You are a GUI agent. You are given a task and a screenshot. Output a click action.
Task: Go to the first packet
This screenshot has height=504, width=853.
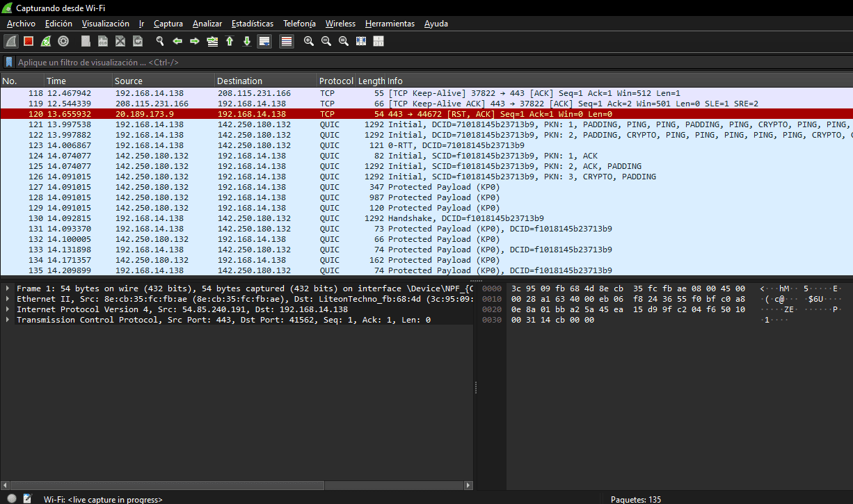(x=230, y=41)
